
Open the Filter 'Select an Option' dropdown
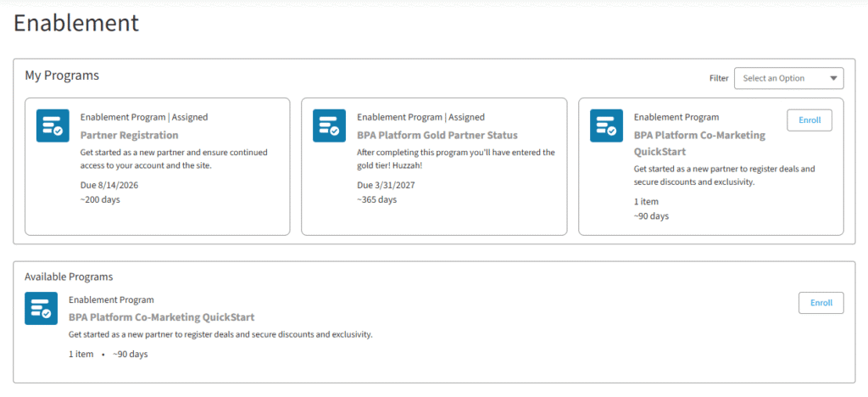click(781, 78)
